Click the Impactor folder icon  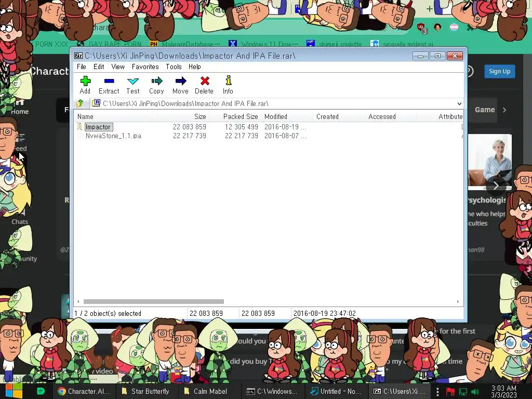(80, 127)
